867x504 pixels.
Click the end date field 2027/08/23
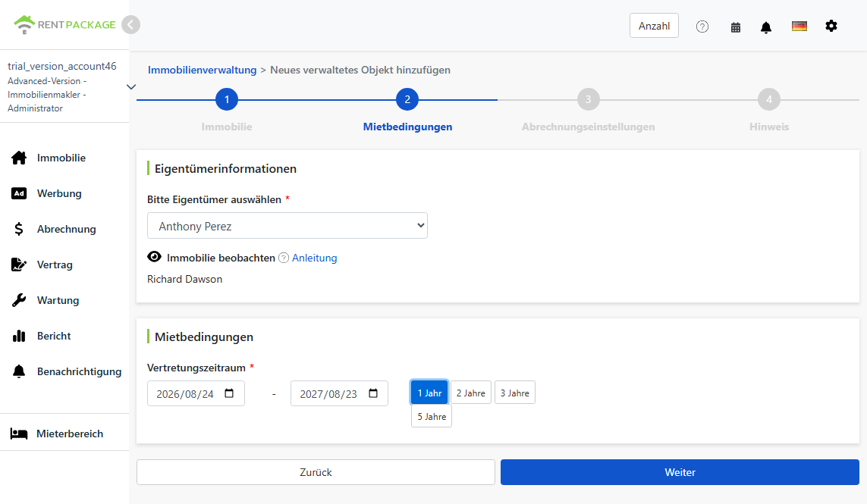point(339,393)
